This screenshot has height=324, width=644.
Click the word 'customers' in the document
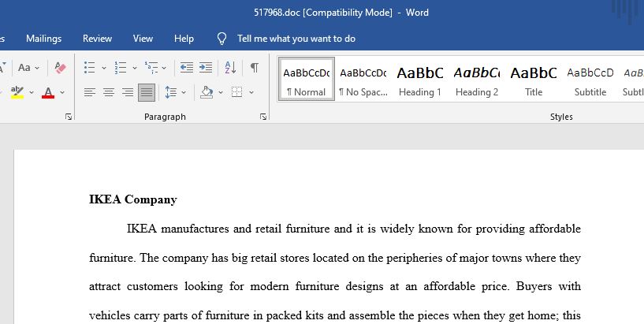(x=152, y=286)
